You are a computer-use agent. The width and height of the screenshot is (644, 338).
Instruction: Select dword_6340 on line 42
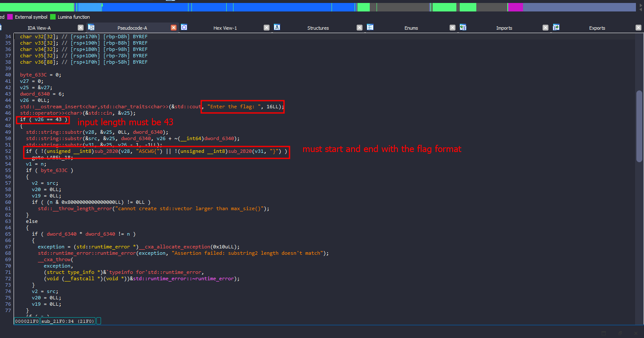[35, 94]
